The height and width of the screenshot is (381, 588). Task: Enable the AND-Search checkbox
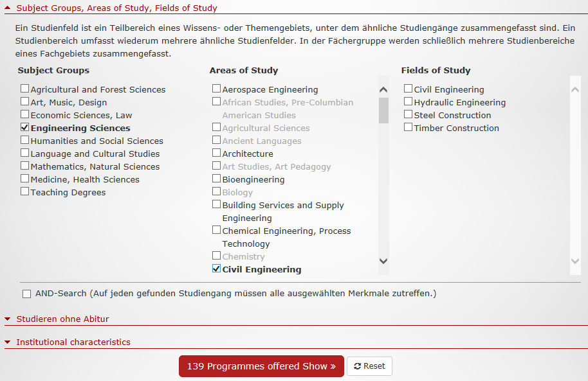(26, 294)
